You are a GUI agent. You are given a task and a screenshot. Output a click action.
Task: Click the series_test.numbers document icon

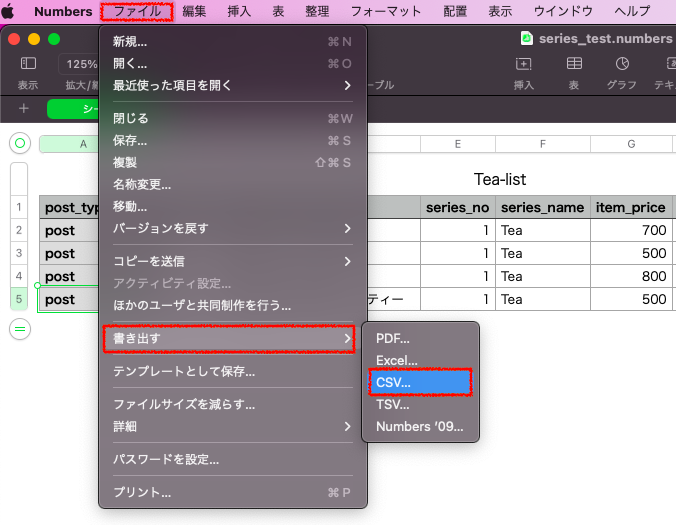coord(527,38)
